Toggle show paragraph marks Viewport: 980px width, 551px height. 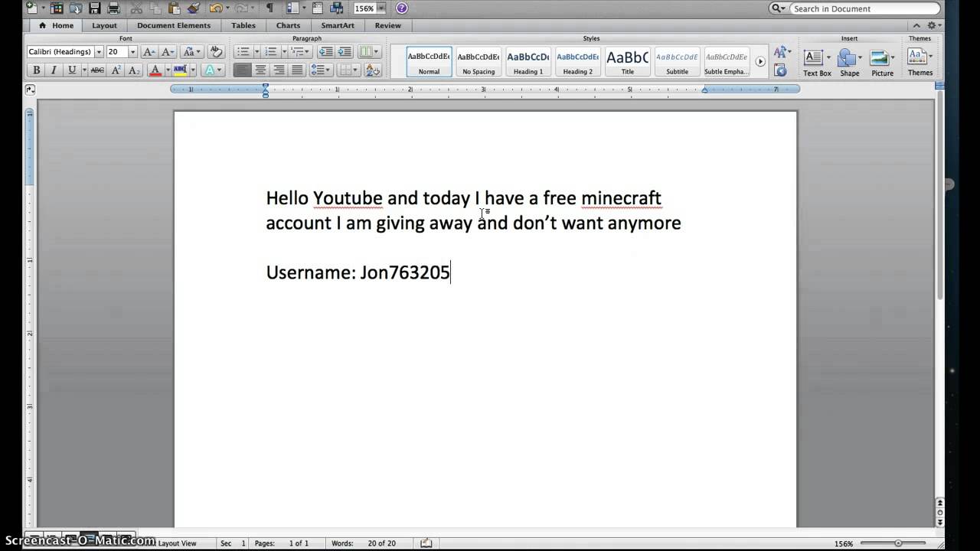(269, 8)
